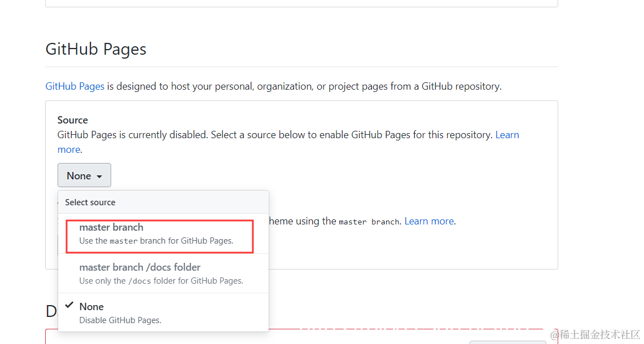Click the 'more' link below Source description
644x344 pixels.
pyautogui.click(x=69, y=150)
